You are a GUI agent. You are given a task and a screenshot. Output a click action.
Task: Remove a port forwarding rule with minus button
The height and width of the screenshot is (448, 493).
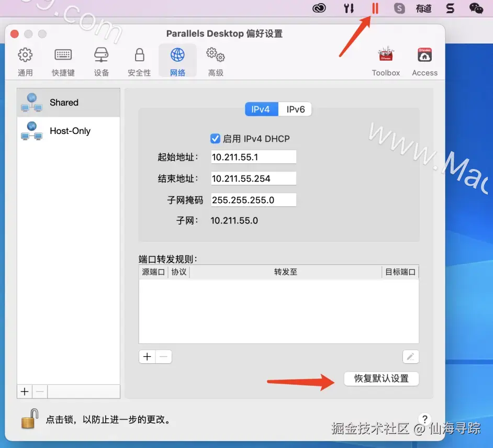tap(163, 357)
